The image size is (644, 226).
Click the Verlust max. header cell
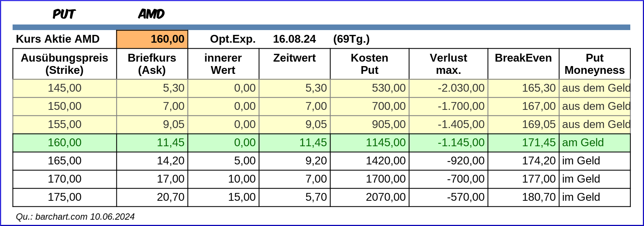pyautogui.click(x=448, y=64)
